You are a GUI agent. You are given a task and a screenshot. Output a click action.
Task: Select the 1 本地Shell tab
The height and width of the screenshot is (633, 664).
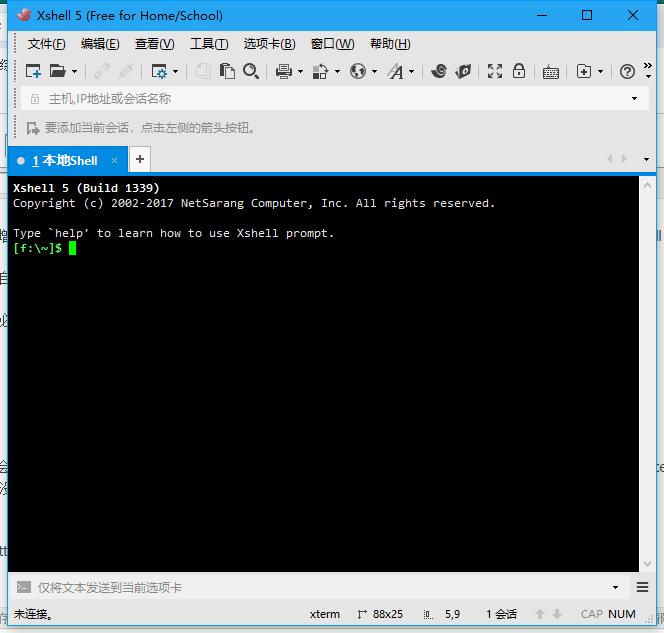pos(64,160)
